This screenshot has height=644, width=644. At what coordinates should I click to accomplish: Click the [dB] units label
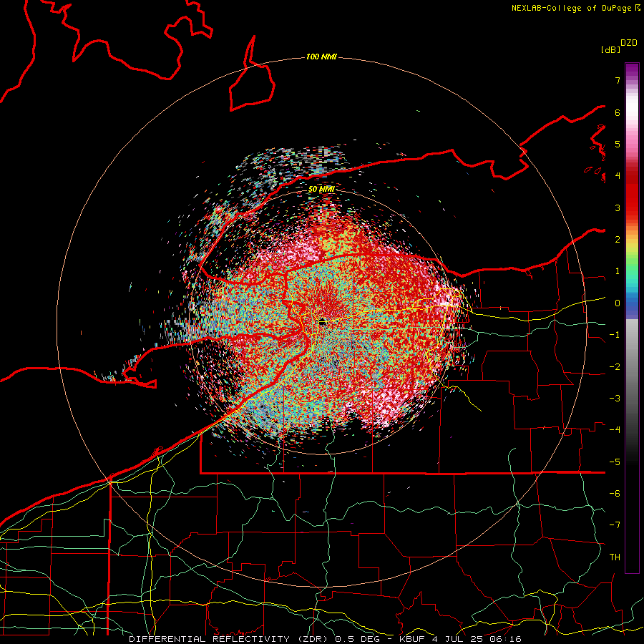tap(611, 50)
